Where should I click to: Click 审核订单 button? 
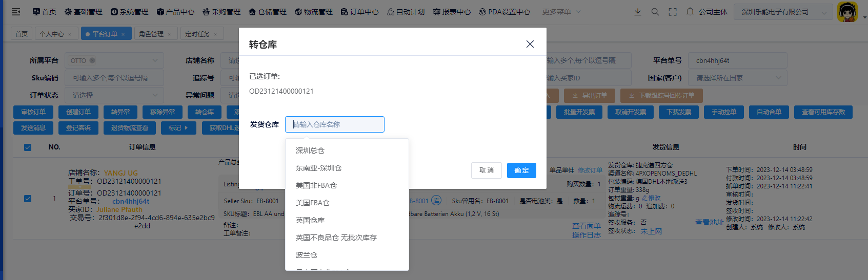pyautogui.click(x=33, y=112)
